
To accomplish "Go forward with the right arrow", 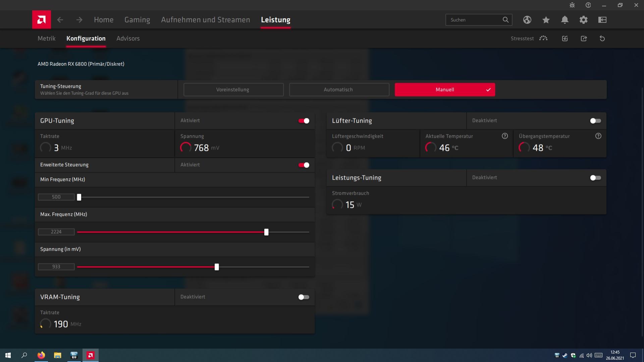I will coord(79,20).
